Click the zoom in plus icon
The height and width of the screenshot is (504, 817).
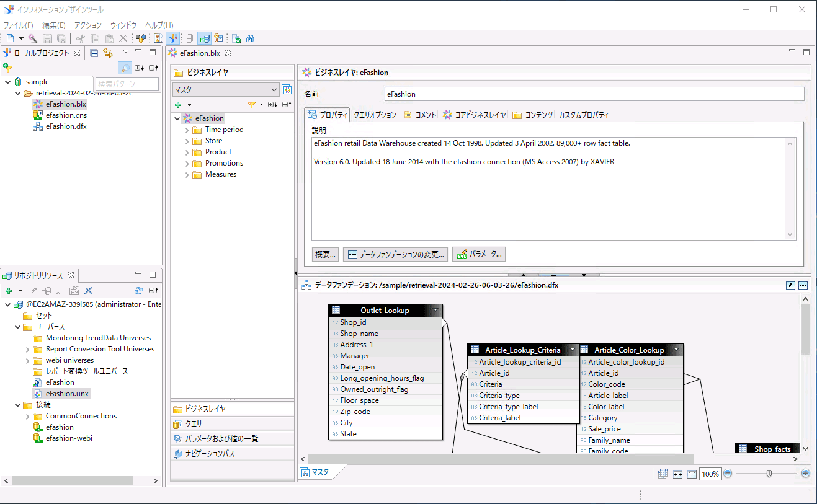805,474
